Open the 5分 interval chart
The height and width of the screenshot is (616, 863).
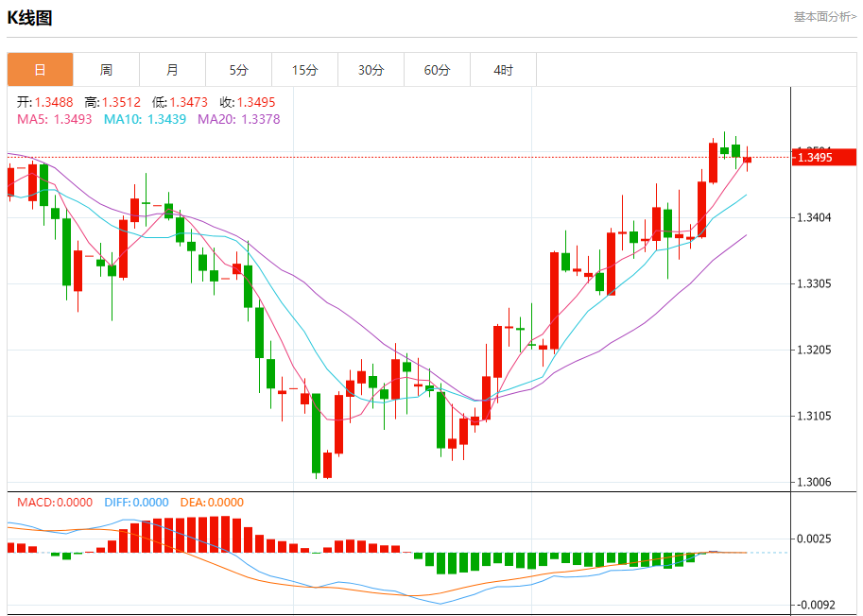point(238,70)
